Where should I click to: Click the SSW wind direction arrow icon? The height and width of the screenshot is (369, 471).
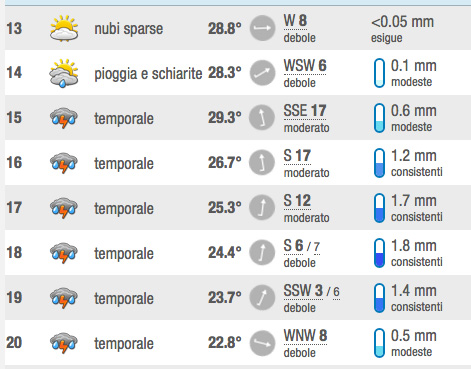262,298
